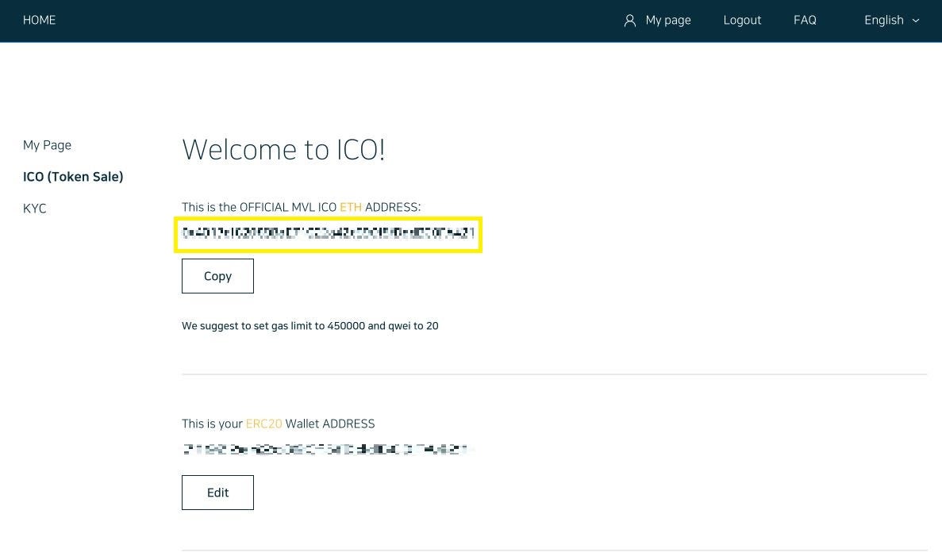The height and width of the screenshot is (560, 942).
Task: Select ICO (Token Sale) in sidebar
Action: click(73, 176)
